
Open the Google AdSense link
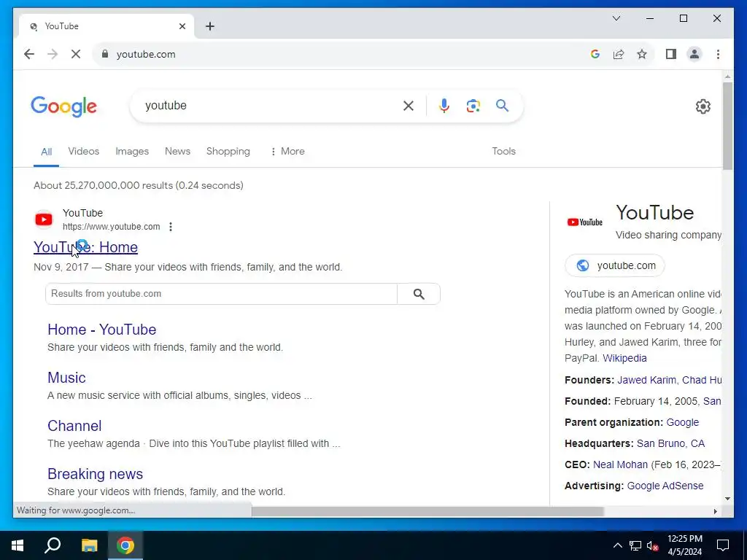(665, 486)
